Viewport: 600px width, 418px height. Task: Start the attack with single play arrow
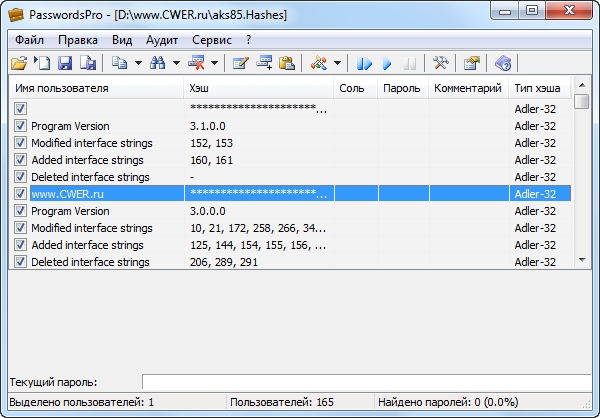[386, 63]
